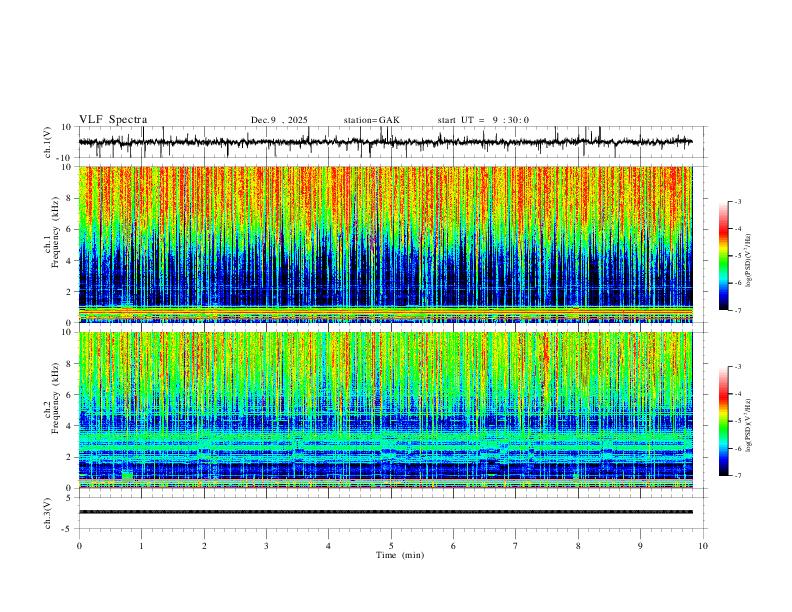Click time axis tick label "3"

(266, 546)
